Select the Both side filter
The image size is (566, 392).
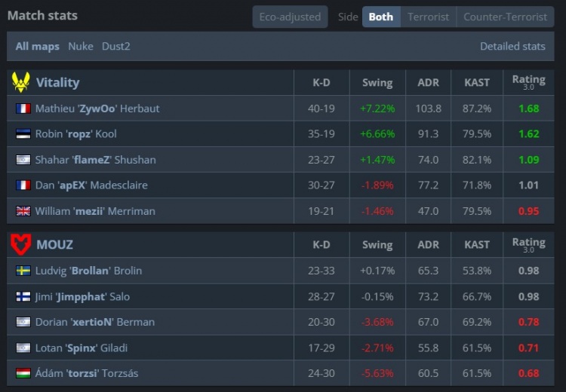(381, 17)
